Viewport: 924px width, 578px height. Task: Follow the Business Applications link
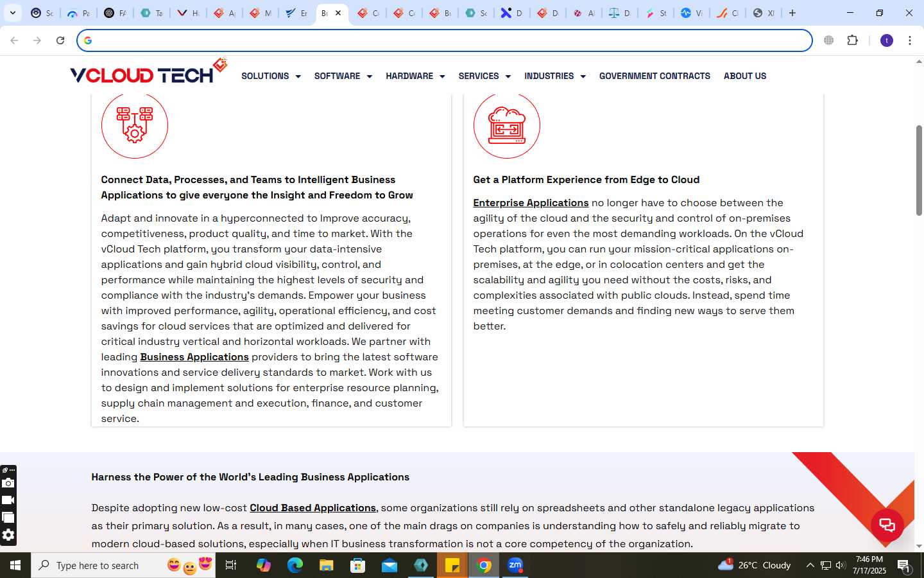(194, 357)
